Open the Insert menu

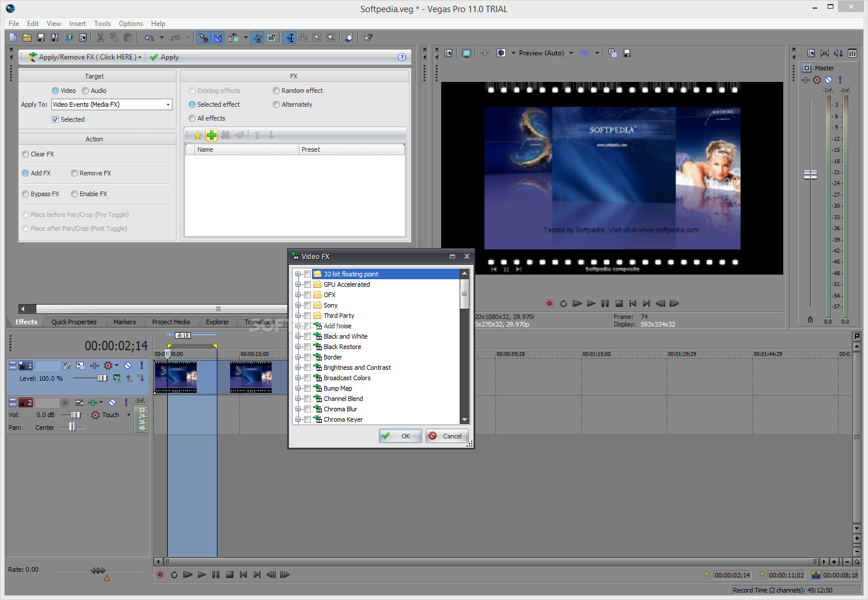77,24
